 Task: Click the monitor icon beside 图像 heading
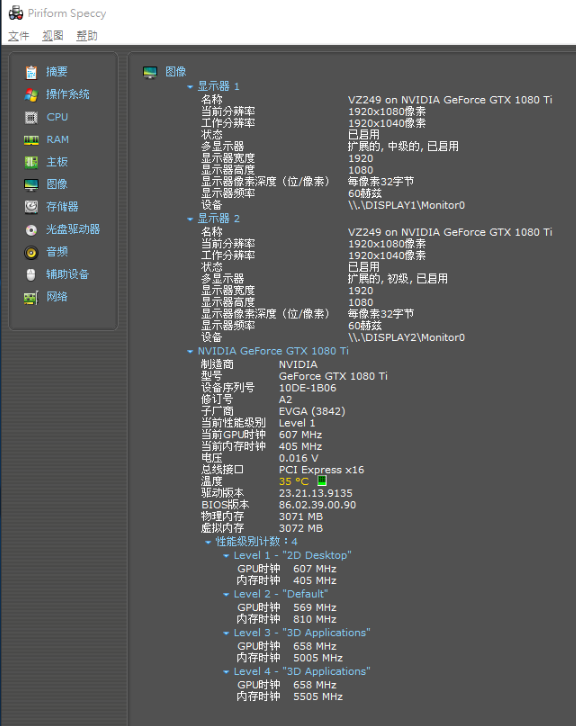tap(150, 72)
